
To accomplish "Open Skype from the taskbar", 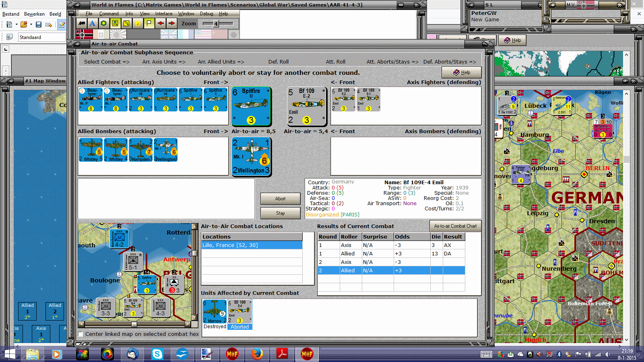I will pyautogui.click(x=157, y=354).
